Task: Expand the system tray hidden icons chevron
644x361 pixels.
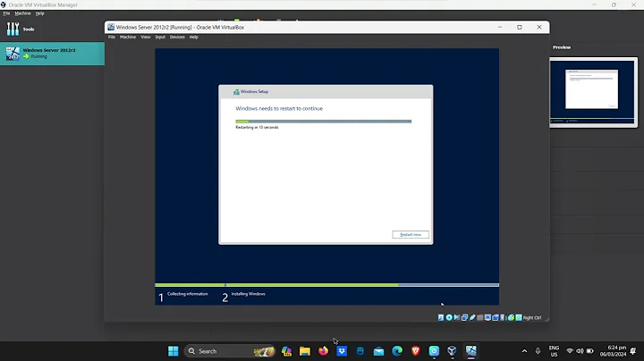Action: [524, 351]
